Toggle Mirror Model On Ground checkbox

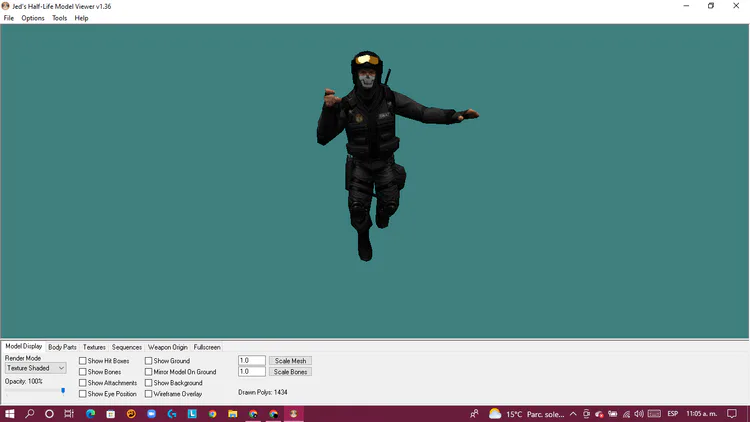point(148,372)
